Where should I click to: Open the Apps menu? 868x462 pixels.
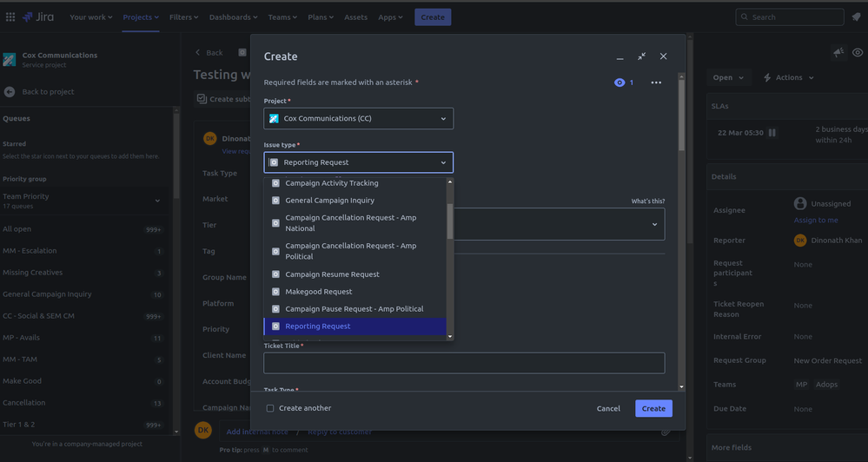390,17
